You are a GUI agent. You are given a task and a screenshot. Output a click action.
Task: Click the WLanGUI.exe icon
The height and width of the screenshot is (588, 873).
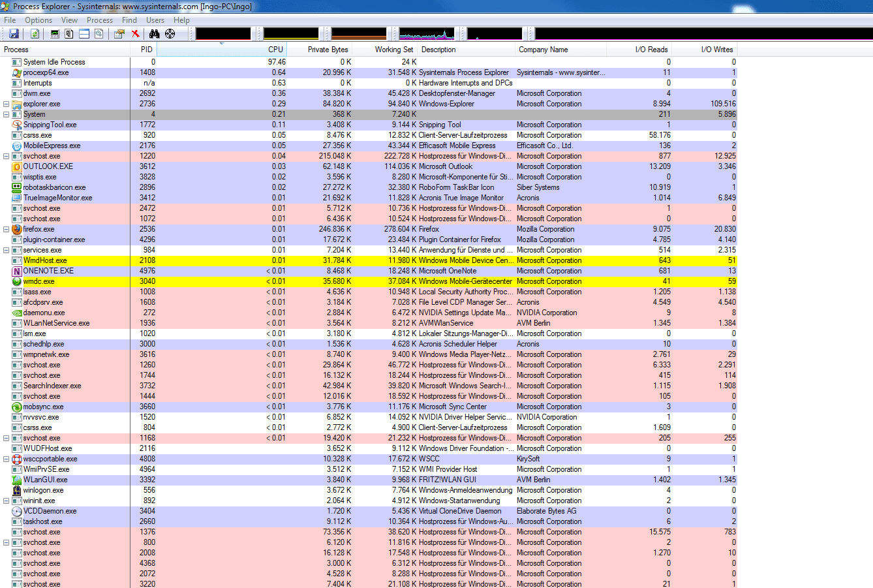(x=17, y=480)
